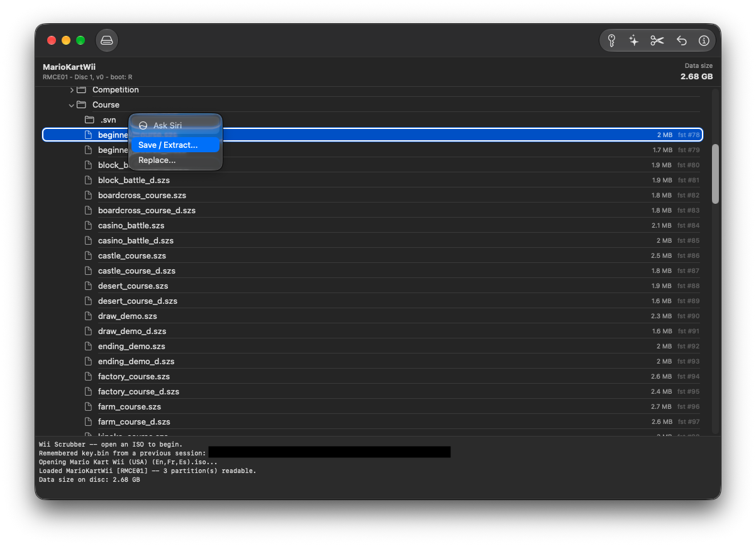Viewport: 756px width, 546px height.
Task: Click file icon of casino_battle.szs
Action: tap(89, 226)
